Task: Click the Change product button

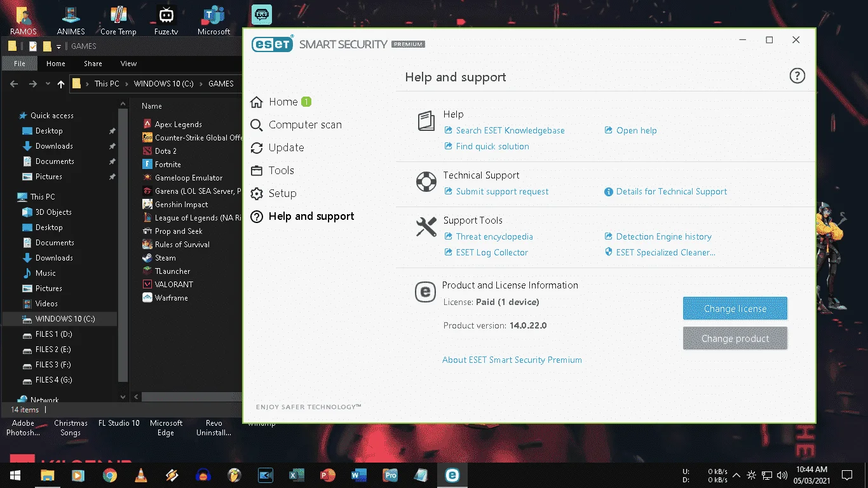Action: click(x=735, y=338)
